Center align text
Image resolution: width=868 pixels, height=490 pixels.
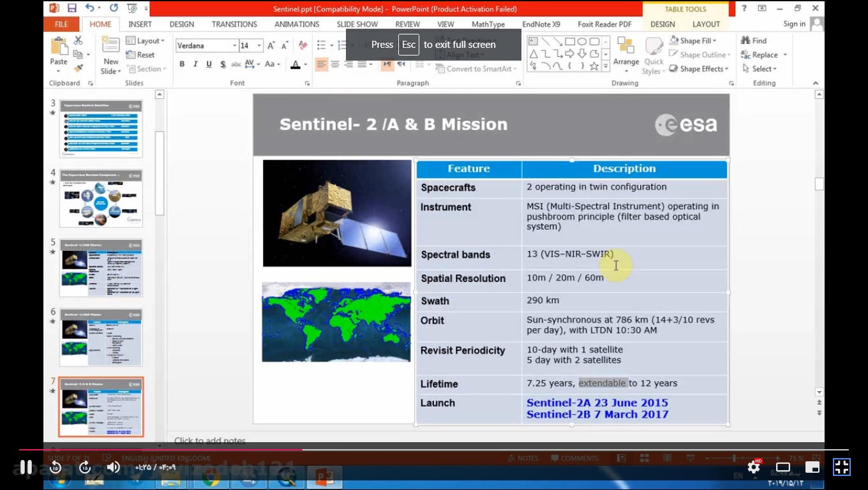[x=335, y=64]
